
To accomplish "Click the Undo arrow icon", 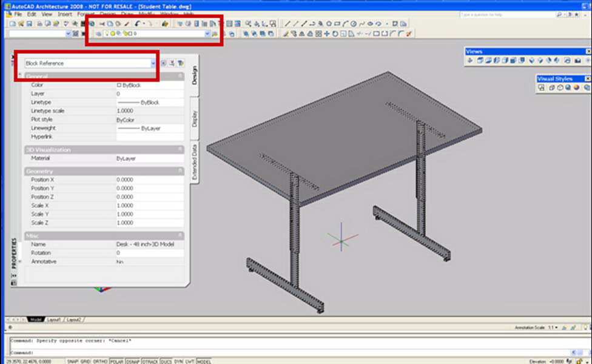I will (138, 24).
